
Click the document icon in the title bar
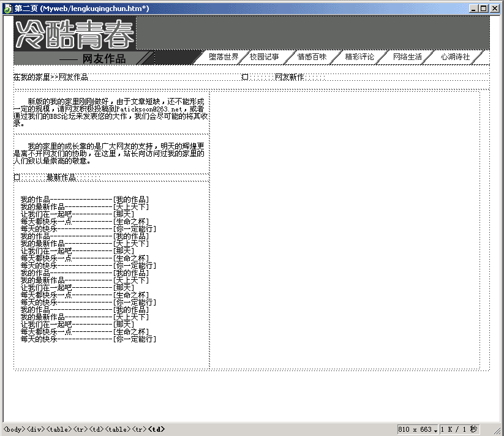7,9
